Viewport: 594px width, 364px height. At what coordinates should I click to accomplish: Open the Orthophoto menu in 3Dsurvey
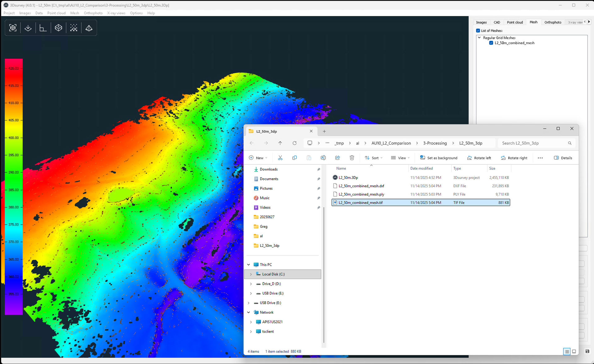tap(93, 13)
